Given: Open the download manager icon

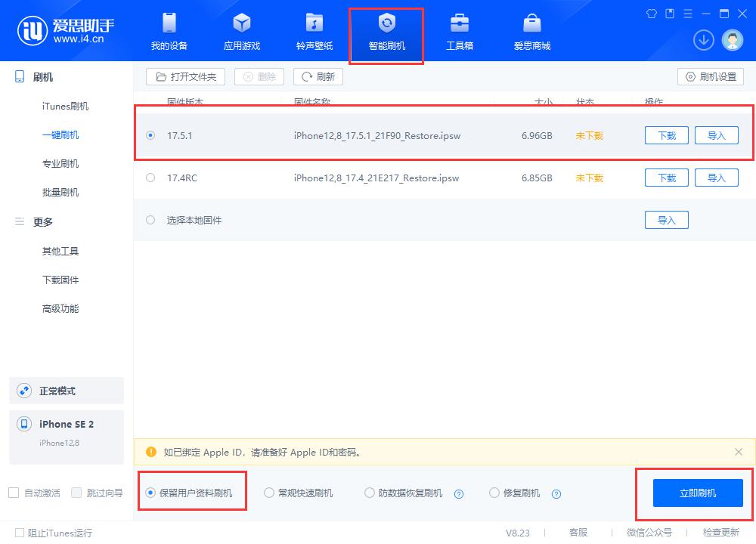Looking at the screenshot, I should pos(704,39).
